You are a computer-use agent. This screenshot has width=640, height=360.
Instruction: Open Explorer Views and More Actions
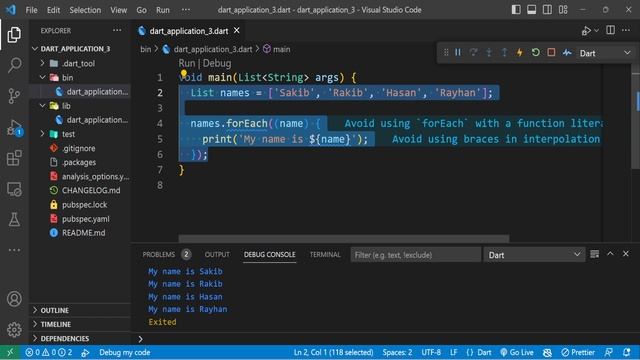tap(117, 30)
